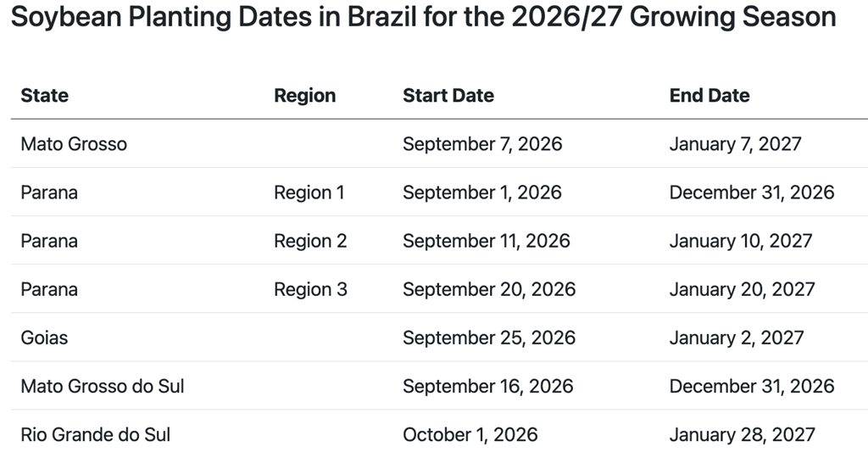Click the Rio Grande do Sul cell
Viewport: 868px width, 452px height.
[x=96, y=435]
